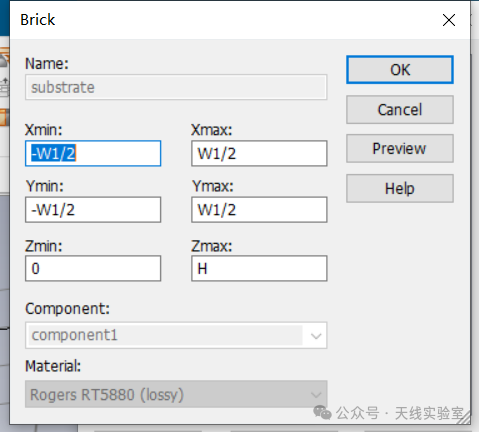Click the Rogers RT5880 material box

point(176,394)
